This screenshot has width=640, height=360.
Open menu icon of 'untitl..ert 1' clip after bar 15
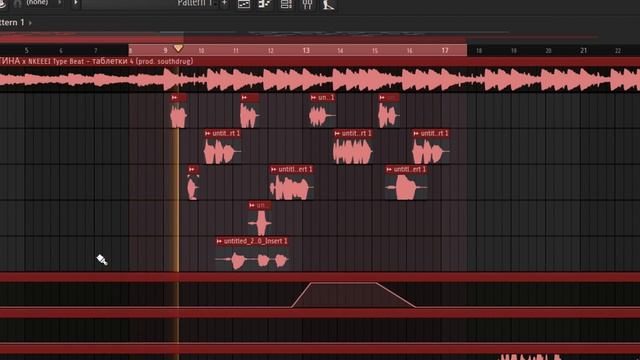(x=389, y=169)
